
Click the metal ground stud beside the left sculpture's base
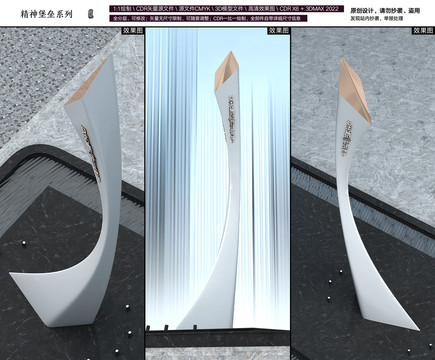(127, 307)
